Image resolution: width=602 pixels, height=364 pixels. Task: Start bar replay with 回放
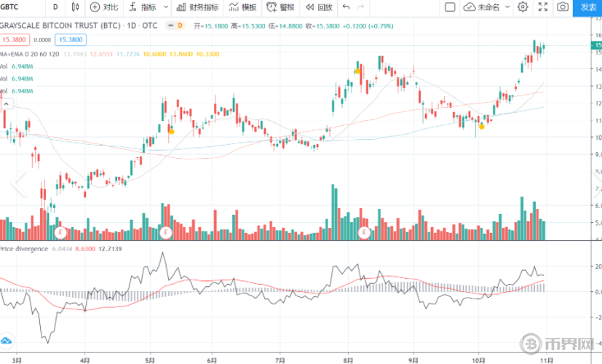coord(319,7)
